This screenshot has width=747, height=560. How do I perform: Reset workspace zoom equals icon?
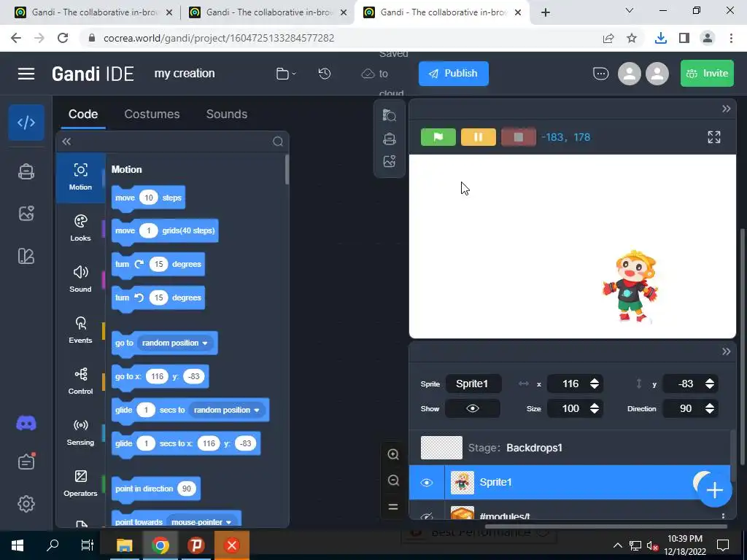pyautogui.click(x=393, y=507)
